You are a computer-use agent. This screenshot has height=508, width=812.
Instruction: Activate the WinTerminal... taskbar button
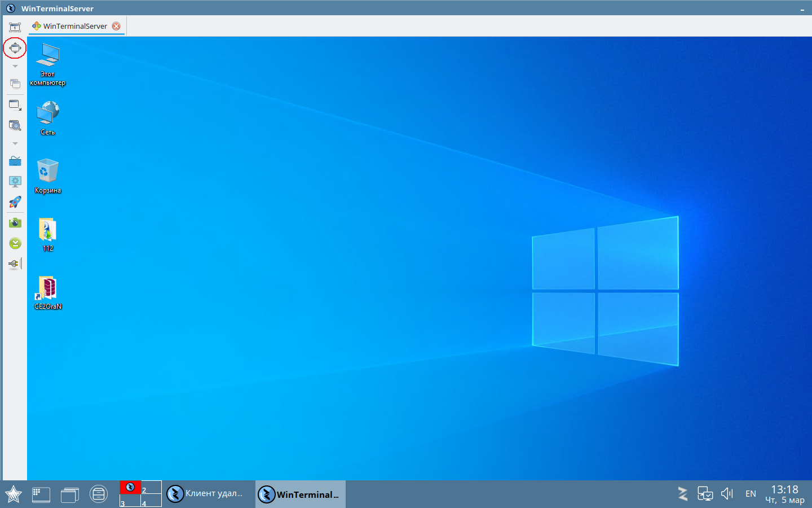tap(301, 494)
